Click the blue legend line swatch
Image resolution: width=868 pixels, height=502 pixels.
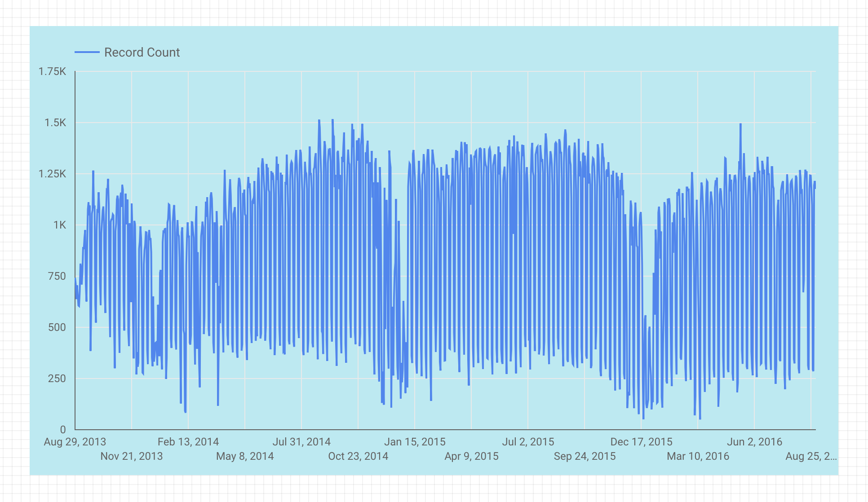click(x=87, y=53)
